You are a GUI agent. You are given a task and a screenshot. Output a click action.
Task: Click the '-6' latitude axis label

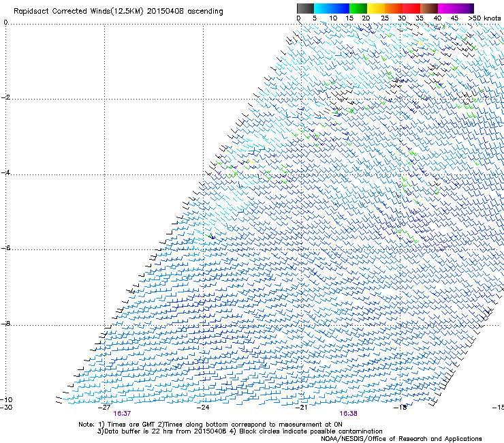pos(5,248)
